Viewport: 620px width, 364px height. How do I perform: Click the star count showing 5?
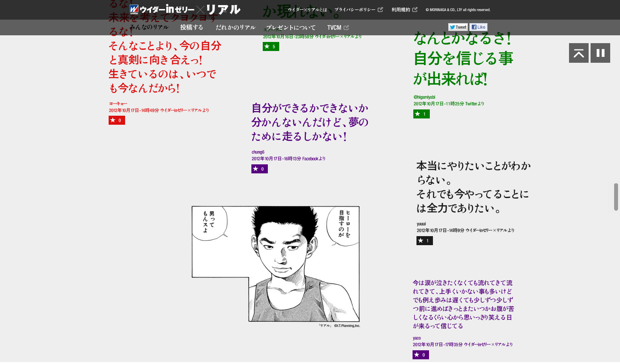[271, 47]
